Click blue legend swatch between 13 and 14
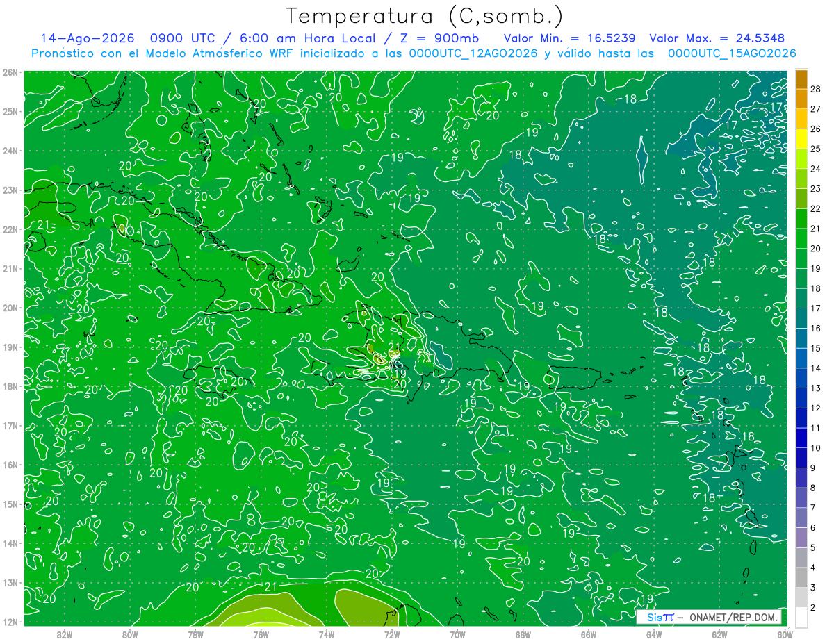Image resolution: width=834 pixels, height=644 pixels. coord(801,378)
